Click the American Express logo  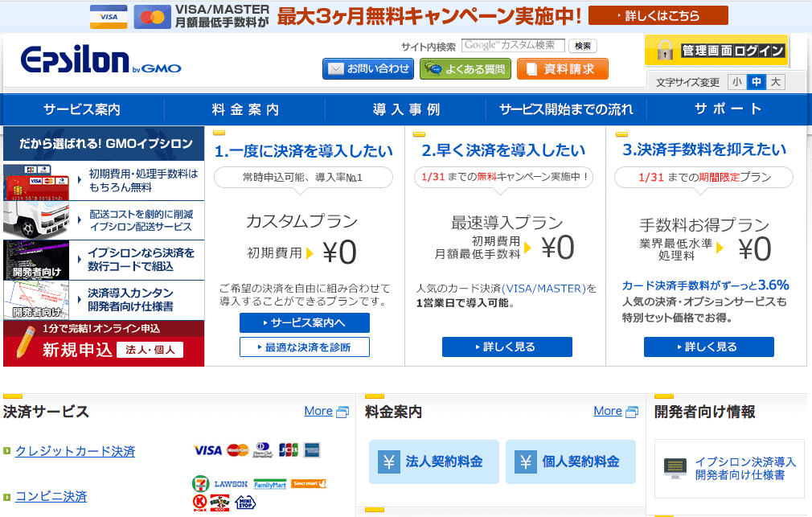point(312,449)
